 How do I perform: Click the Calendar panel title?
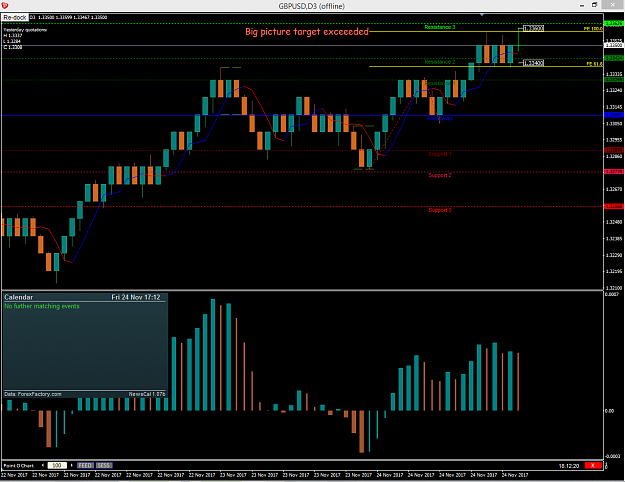point(18,297)
